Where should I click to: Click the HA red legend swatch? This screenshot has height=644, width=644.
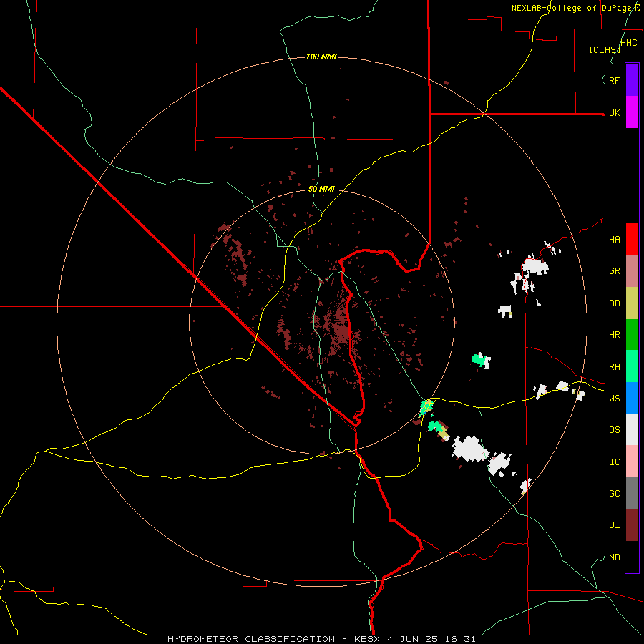pos(632,239)
